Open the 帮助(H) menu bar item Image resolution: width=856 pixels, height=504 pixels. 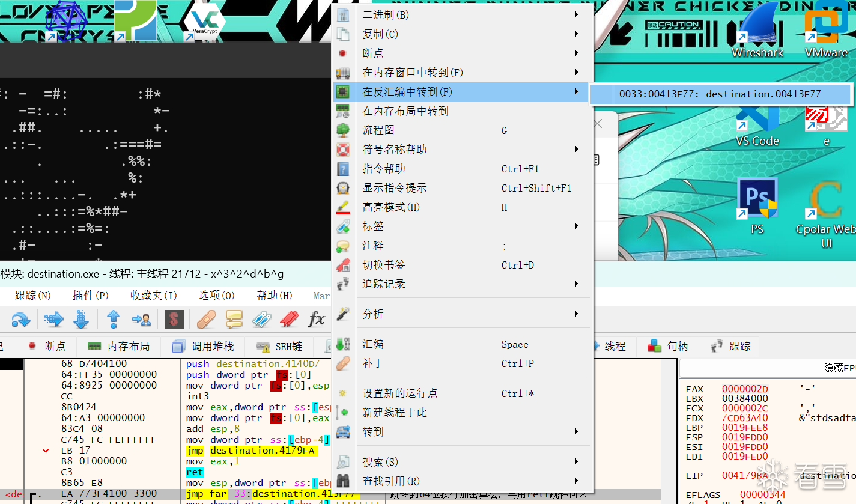coord(275,296)
